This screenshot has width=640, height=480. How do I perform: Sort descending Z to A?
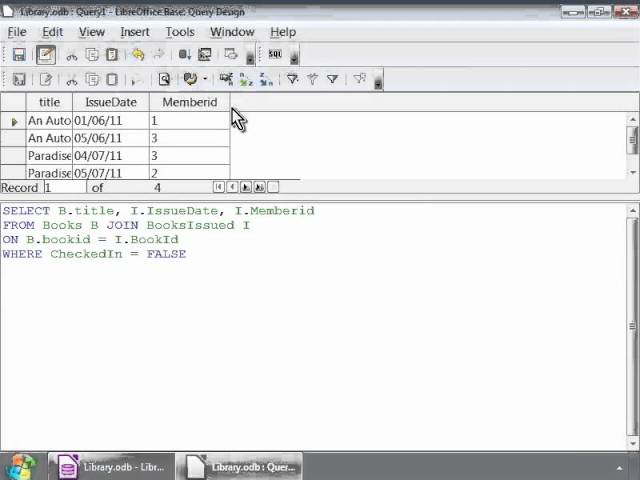(x=266, y=79)
